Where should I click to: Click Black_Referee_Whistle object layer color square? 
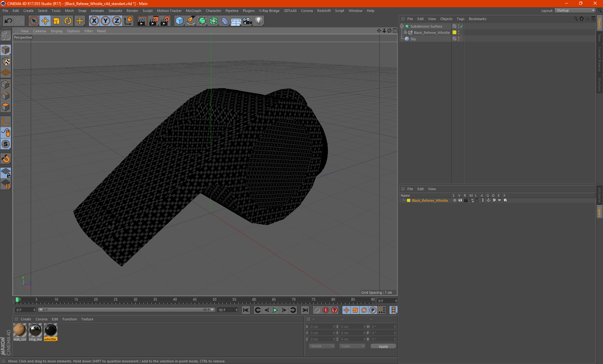click(454, 32)
